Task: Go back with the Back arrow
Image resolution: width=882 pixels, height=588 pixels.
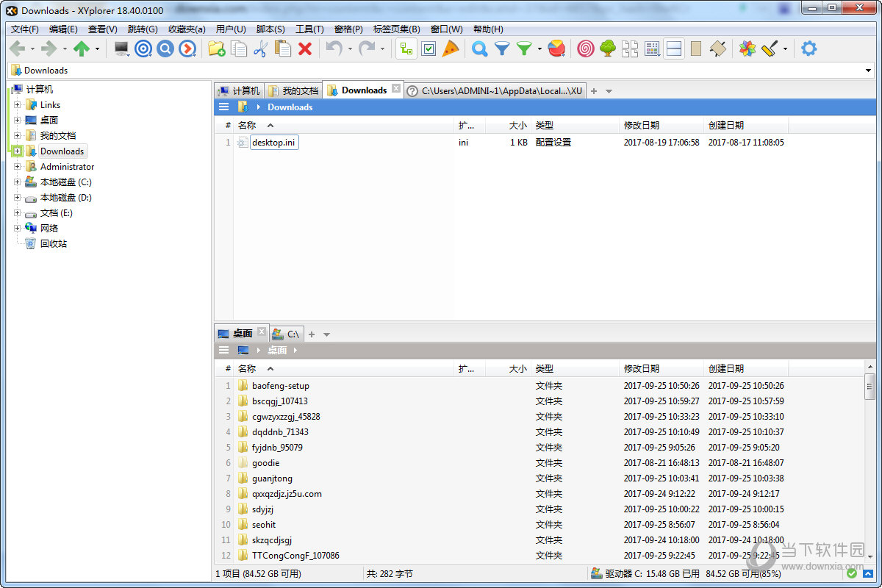Action: click(17, 49)
